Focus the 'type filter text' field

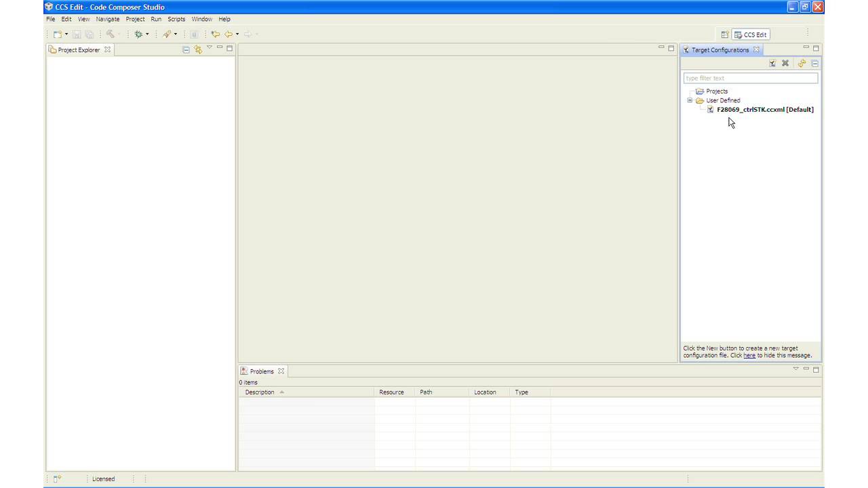[x=751, y=78]
